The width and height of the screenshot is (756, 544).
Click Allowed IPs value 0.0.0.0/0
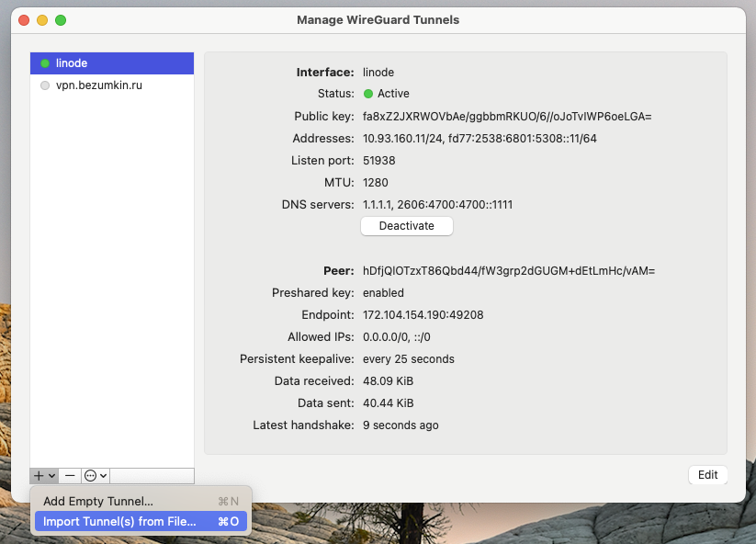coord(385,337)
